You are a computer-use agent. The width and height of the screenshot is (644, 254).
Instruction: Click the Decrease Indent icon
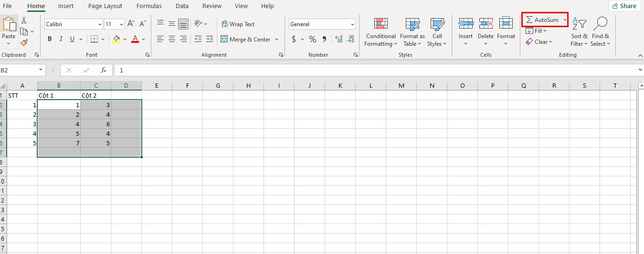coord(198,39)
